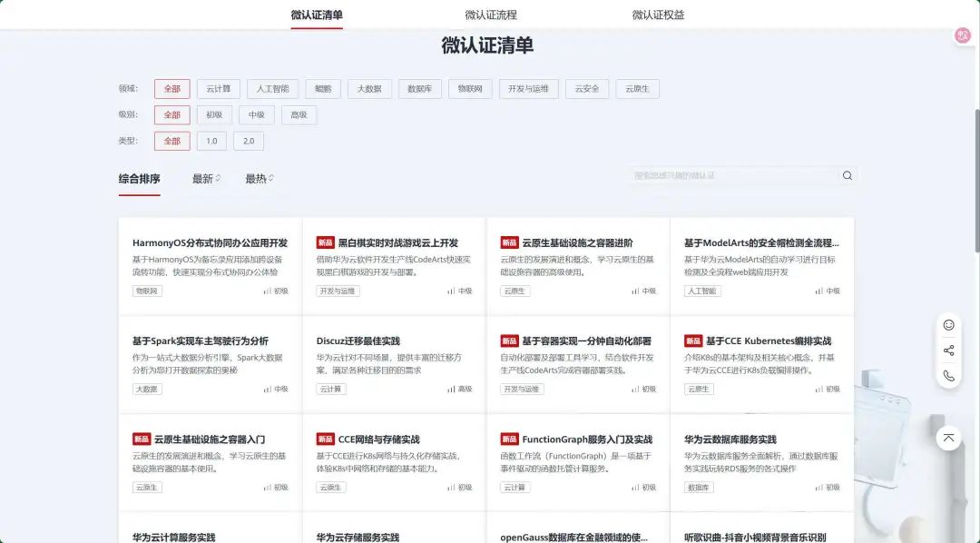
Task: Click level icon on Discuz迁移最佳实践 card
Action: point(451,390)
